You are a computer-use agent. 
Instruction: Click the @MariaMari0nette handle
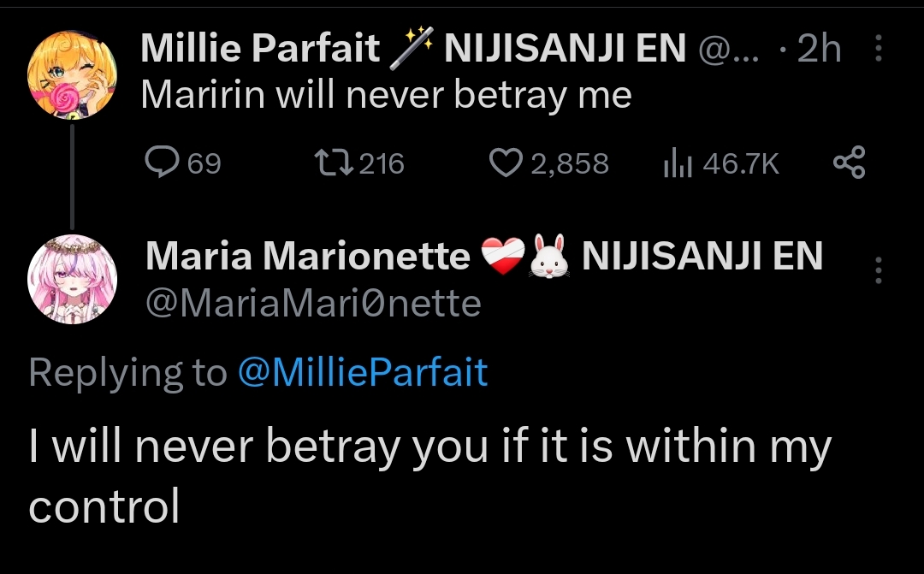pyautogui.click(x=313, y=303)
